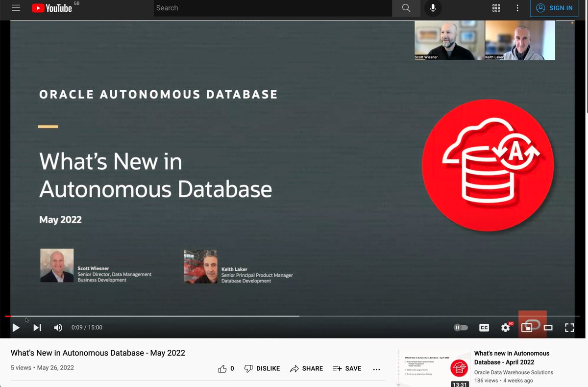This screenshot has height=387, width=588.
Task: Click the "0:09 / 15:00" time display
Action: tap(87, 328)
